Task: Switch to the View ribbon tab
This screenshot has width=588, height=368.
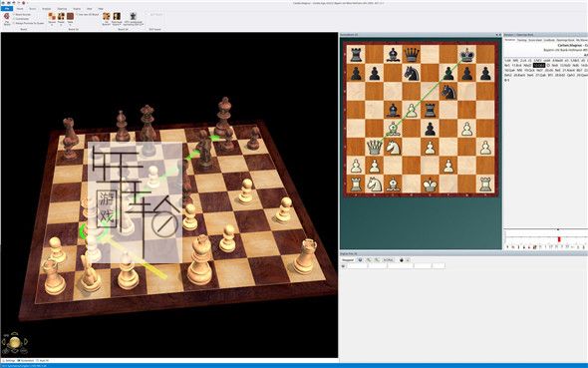Action: click(x=90, y=9)
